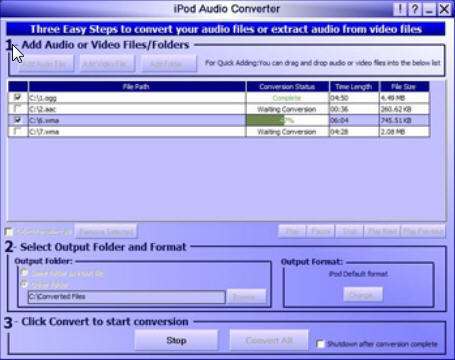Click the Add Video File button
This screenshot has height=360, width=455.
tap(107, 64)
